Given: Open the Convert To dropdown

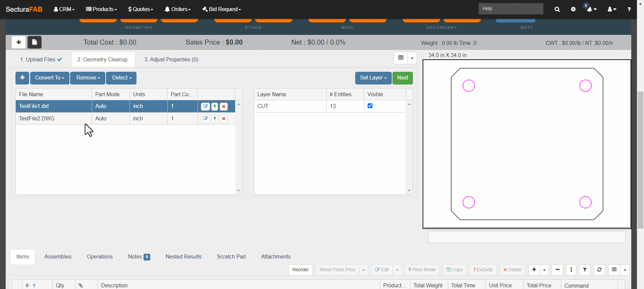Looking at the screenshot, I should click(x=50, y=78).
